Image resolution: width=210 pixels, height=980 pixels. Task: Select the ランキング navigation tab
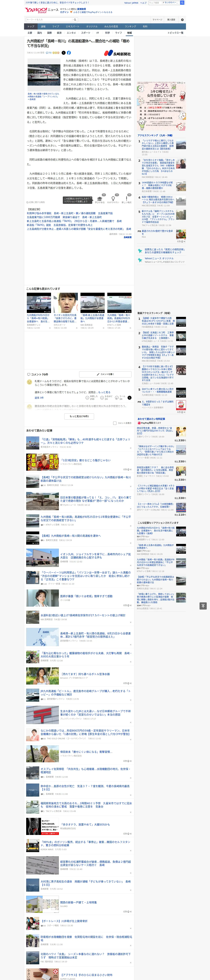(130, 27)
